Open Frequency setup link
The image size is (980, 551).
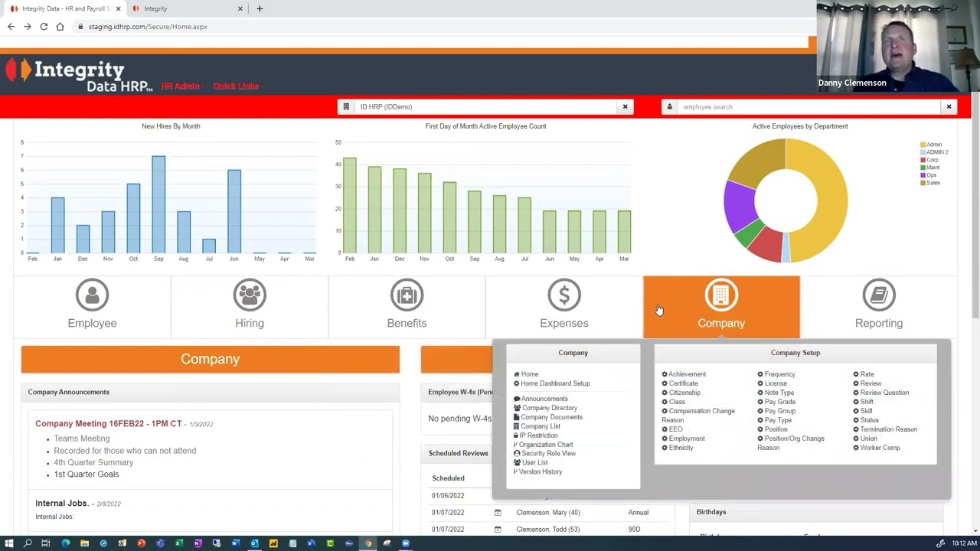(x=776, y=374)
